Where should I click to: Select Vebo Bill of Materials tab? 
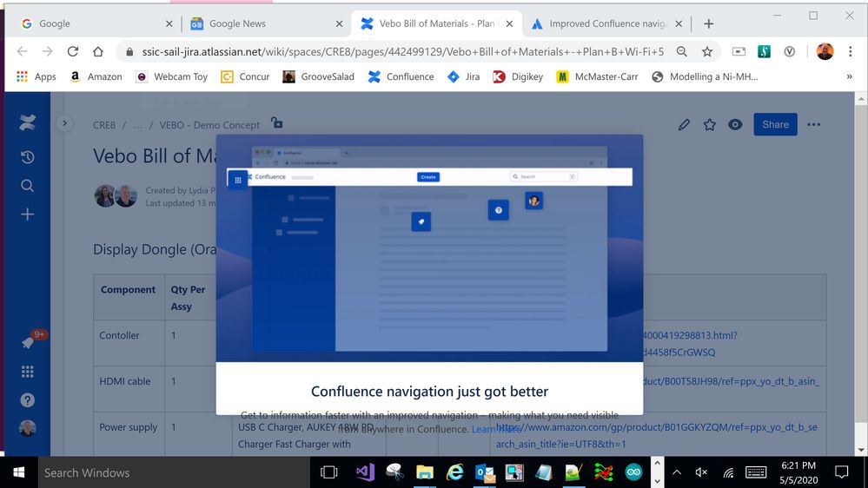coord(436,23)
